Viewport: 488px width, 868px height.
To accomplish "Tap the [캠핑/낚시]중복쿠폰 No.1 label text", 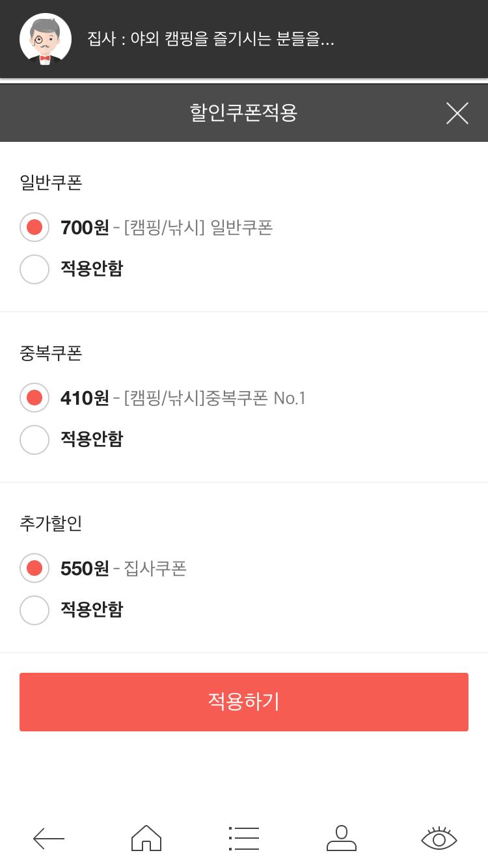I will point(215,398).
